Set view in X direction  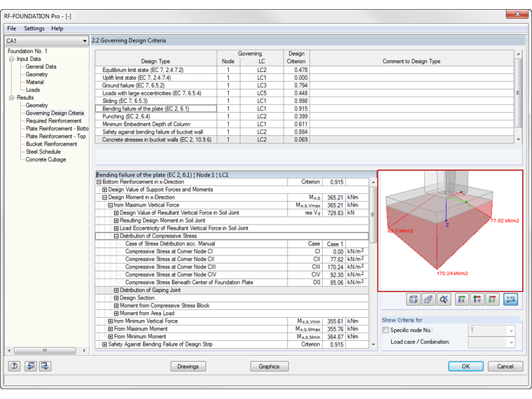[462, 300]
